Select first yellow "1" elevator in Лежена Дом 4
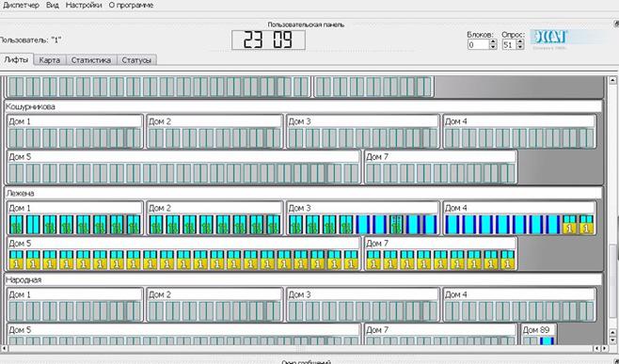The image size is (619, 364). click(x=570, y=225)
